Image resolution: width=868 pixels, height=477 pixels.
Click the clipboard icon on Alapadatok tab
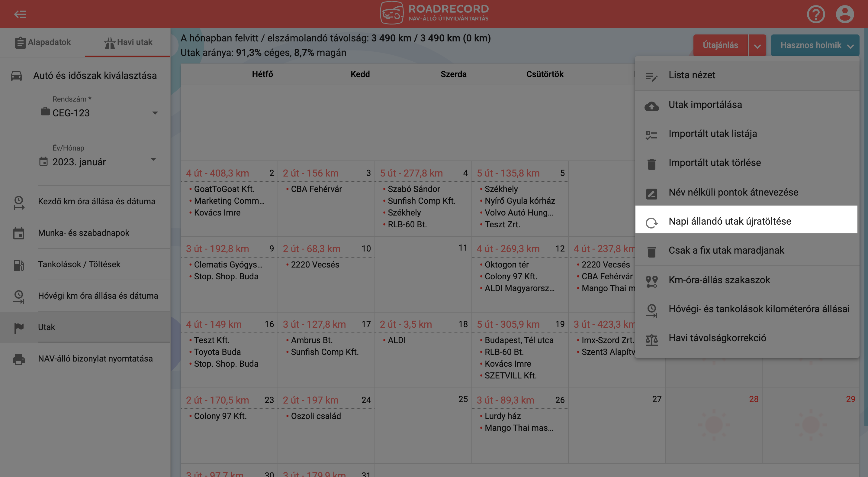coord(20,43)
